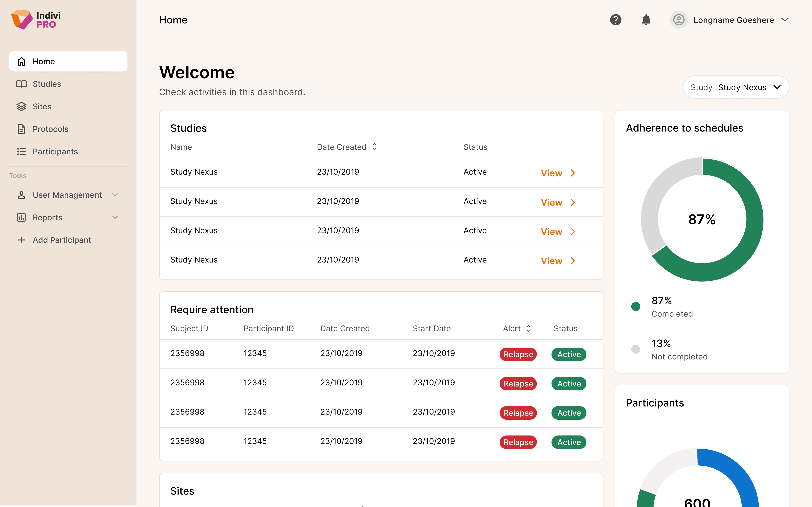The image size is (812, 507).
Task: Sort studies by Date Created
Action: (374, 147)
